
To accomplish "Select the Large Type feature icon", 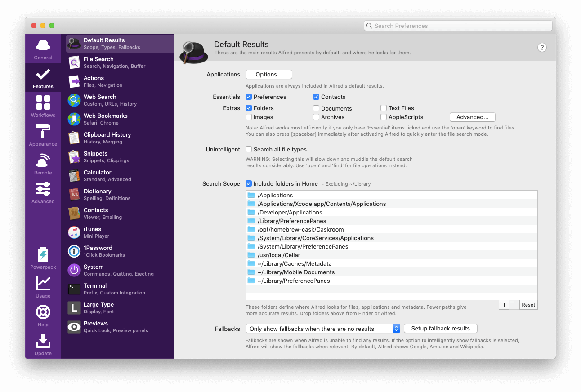I will 73,307.
